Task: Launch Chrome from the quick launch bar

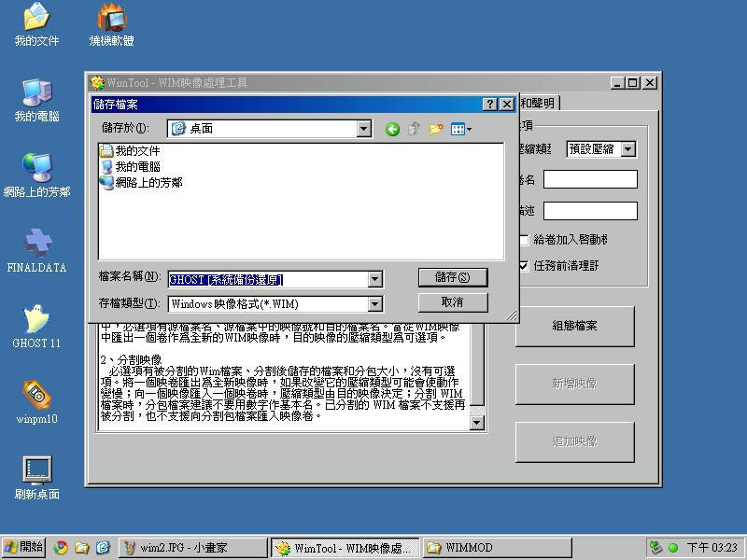Action: (61, 548)
